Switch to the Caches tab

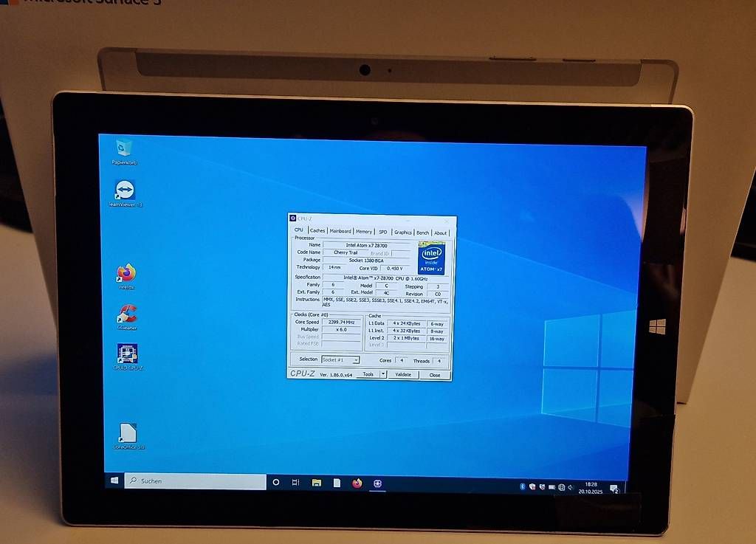[317, 230]
